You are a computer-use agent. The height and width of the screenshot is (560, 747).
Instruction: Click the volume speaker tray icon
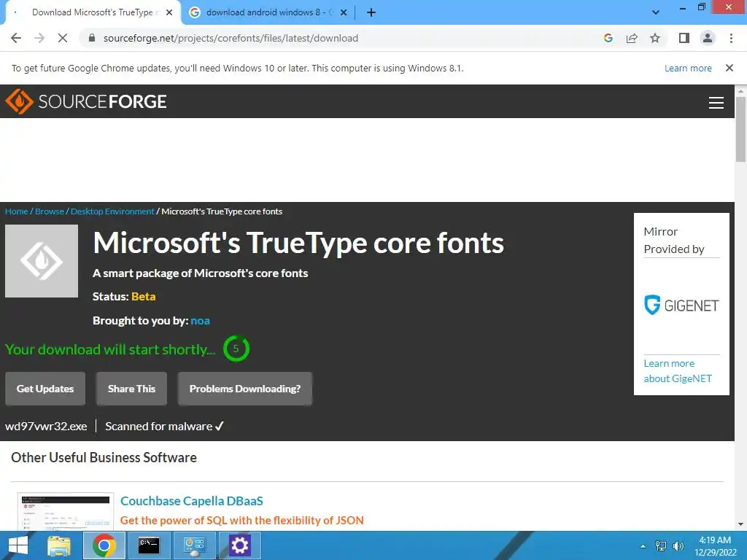coord(678,546)
